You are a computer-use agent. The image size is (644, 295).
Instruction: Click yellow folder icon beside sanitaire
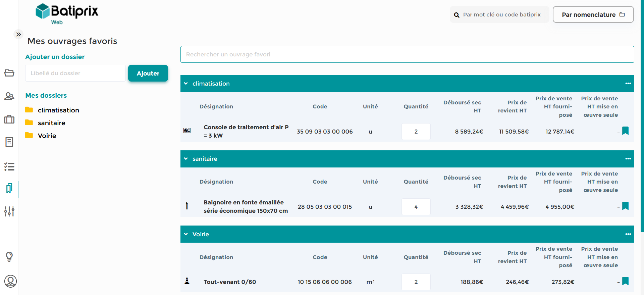29,122
